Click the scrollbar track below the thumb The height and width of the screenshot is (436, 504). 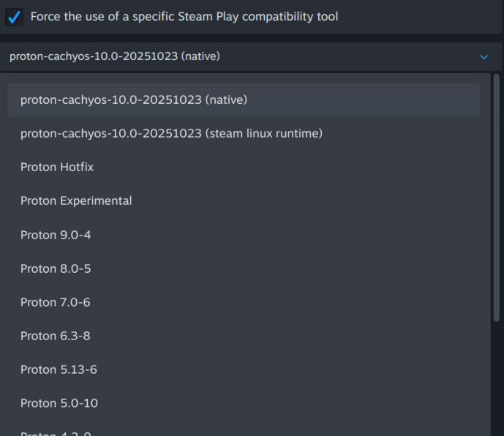[x=497, y=380]
